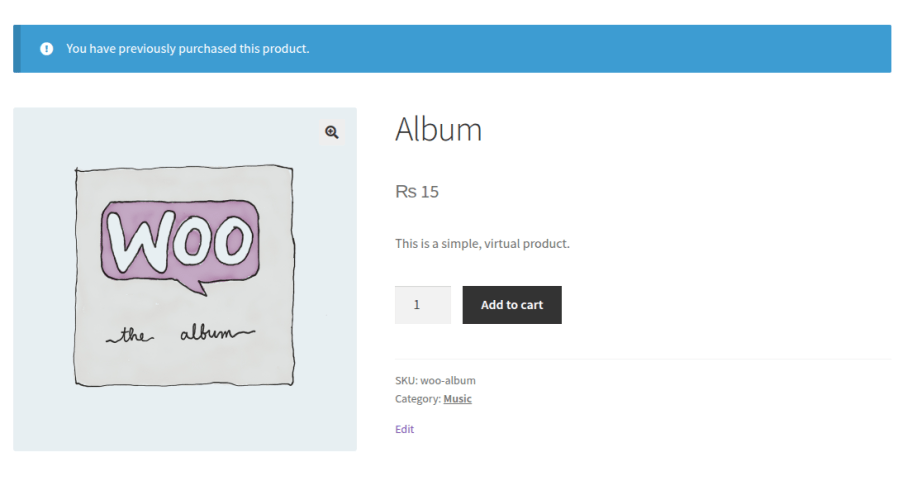The image size is (898, 481).
Task: Click the exclamation info icon in the notice
Action: 46,48
